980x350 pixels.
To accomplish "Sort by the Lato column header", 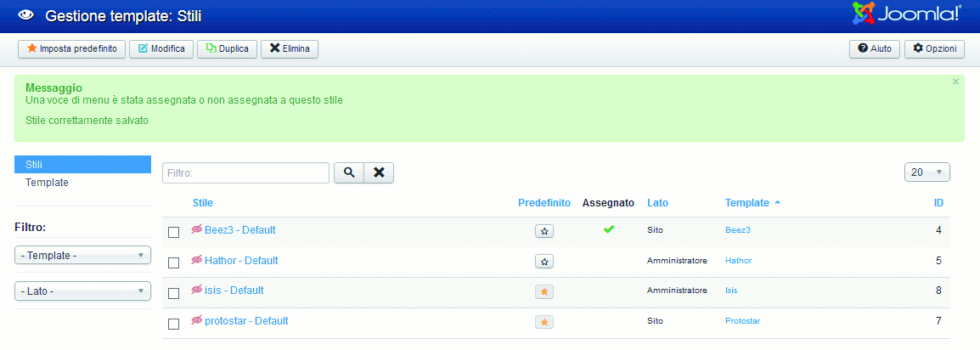I will point(657,202).
